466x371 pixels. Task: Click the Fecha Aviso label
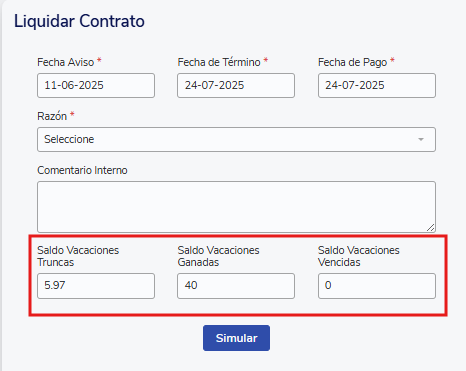point(66,62)
